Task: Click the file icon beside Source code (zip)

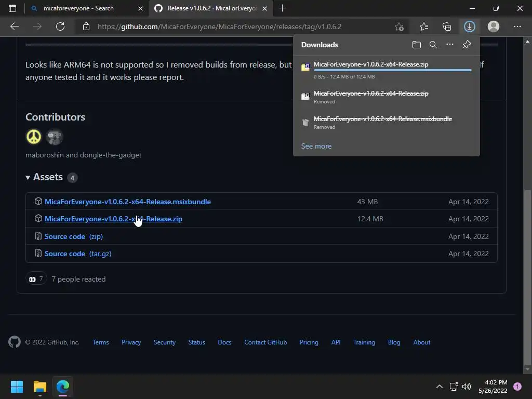Action: (x=38, y=236)
